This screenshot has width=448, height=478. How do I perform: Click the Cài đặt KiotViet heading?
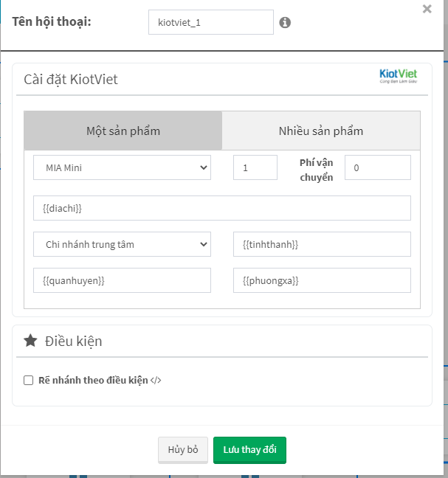(71, 79)
